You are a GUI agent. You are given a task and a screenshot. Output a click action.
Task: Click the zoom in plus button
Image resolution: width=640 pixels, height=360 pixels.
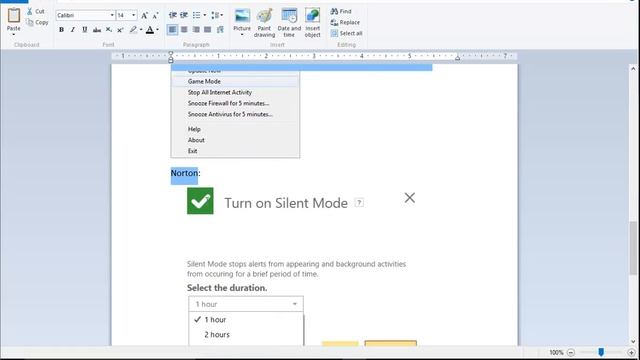pyautogui.click(x=631, y=352)
